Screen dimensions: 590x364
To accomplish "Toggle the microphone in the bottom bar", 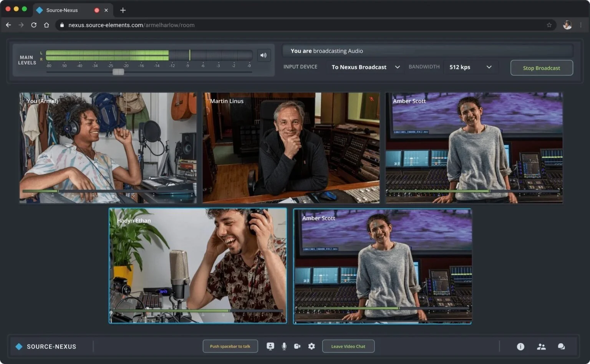I will click(284, 346).
